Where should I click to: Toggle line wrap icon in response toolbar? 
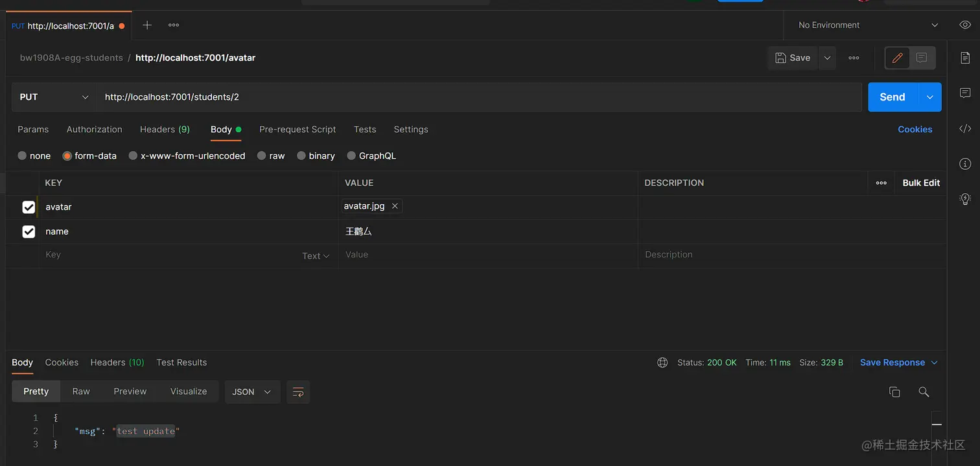298,392
